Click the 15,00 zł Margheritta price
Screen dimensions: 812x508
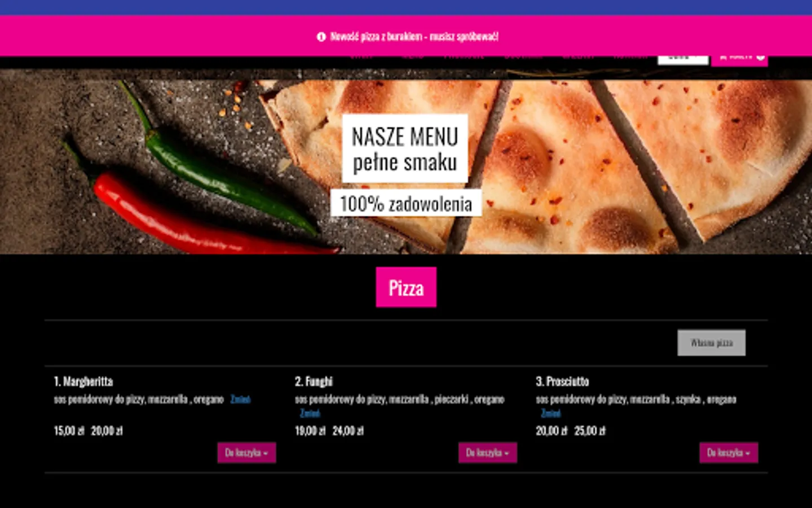[x=69, y=431]
